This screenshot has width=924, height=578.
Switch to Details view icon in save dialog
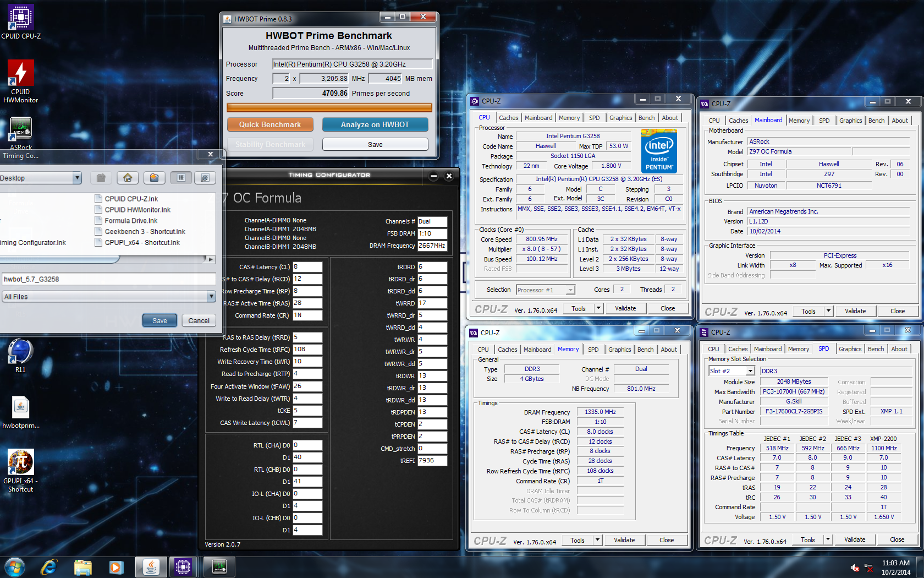[205, 178]
